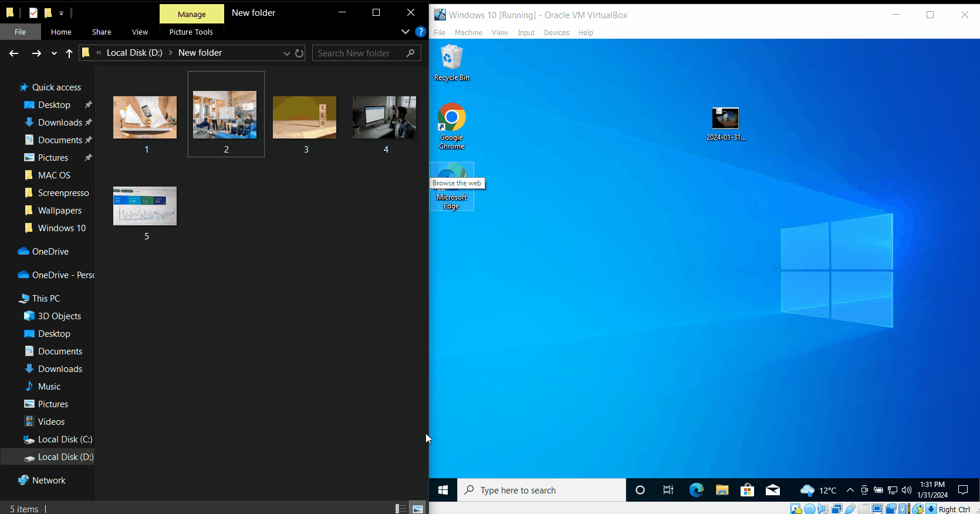The height and width of the screenshot is (514, 980).
Task: Click the VirtualBox display monitor indicator
Action: (877, 509)
